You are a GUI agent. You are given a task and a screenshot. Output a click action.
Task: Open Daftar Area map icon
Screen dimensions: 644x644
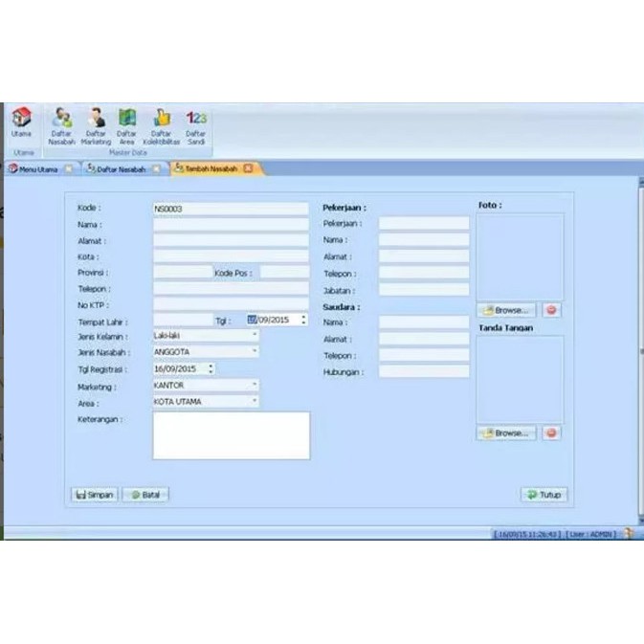(127, 126)
